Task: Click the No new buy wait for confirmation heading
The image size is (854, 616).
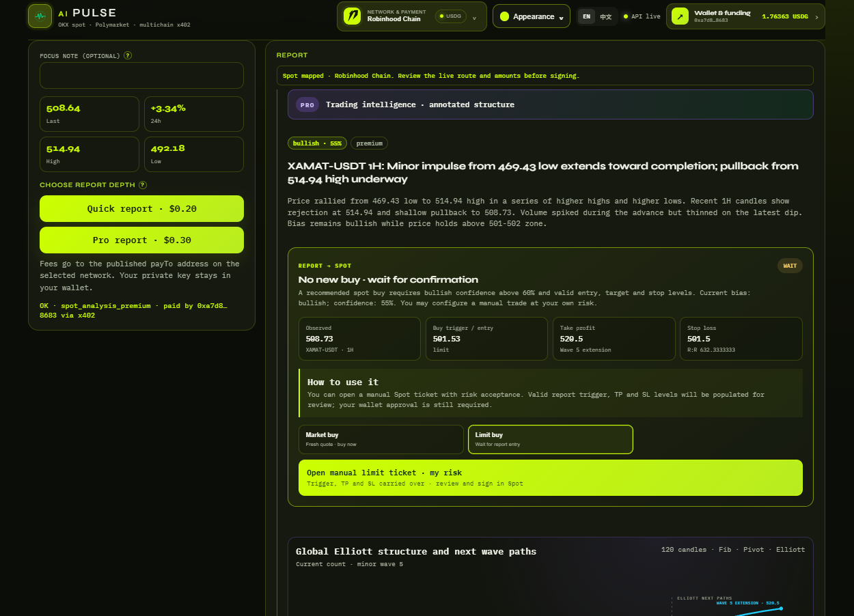Action: pos(388,280)
